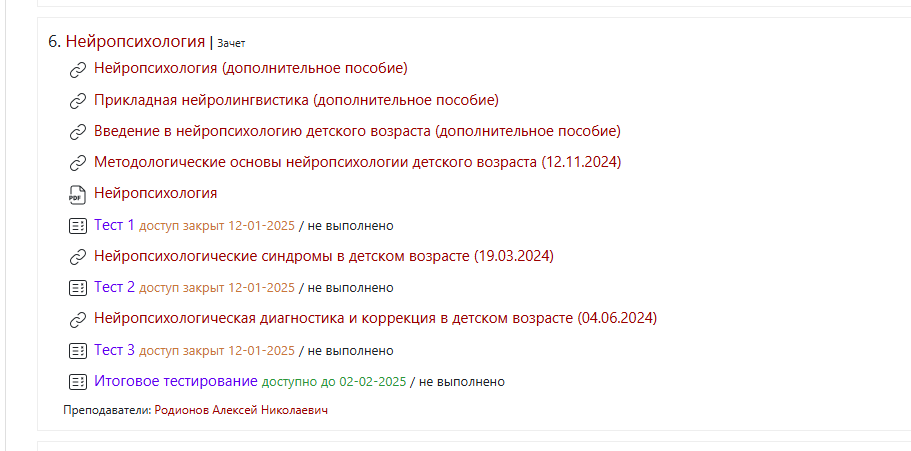Launch Итоговое тестирование final test
Image resolution: width=911 pixels, height=451 pixels.
pos(176,381)
